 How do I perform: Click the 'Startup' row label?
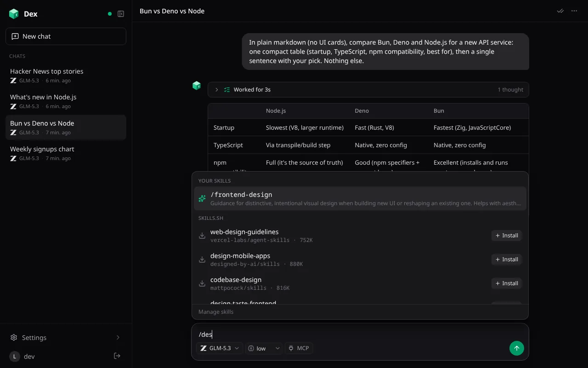224,127
